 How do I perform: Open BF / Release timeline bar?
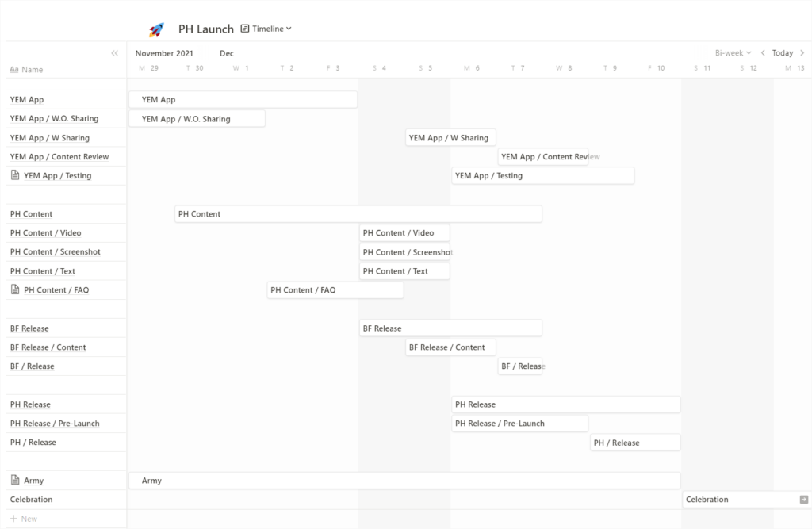[520, 366]
